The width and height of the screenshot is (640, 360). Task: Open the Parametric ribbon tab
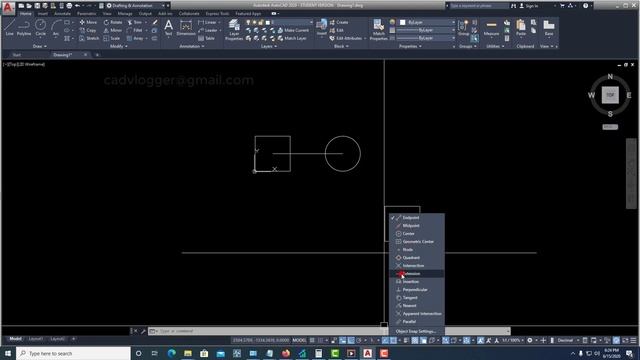[x=87, y=13]
